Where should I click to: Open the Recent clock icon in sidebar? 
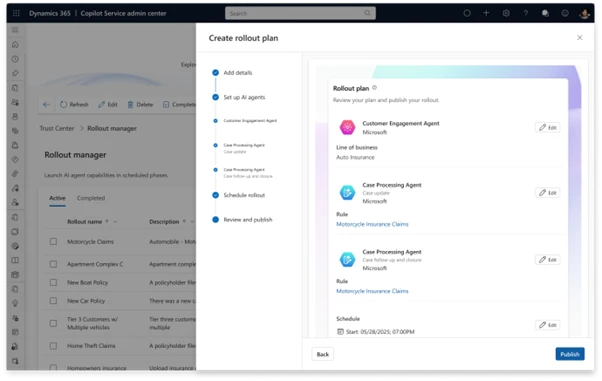(x=15, y=59)
